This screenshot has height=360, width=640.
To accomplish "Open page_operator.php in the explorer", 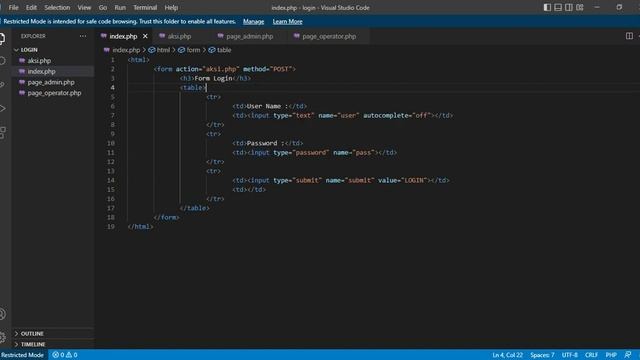I will [x=53, y=93].
